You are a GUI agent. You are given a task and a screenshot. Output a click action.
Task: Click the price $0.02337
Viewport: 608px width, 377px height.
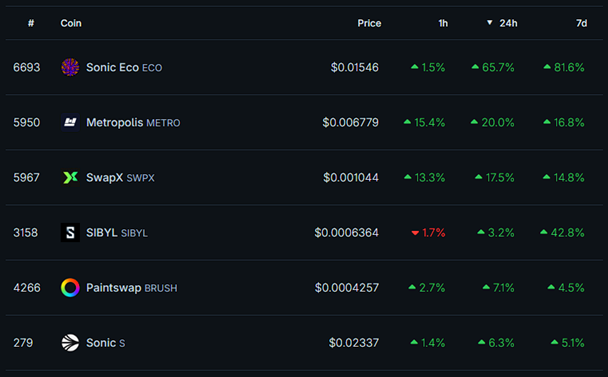point(354,343)
